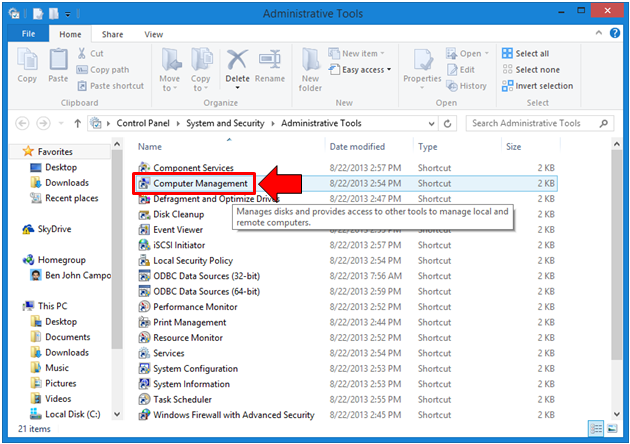Click the up-arrow navigation icon
Viewport: 630px width, 444px height.
click(x=78, y=123)
